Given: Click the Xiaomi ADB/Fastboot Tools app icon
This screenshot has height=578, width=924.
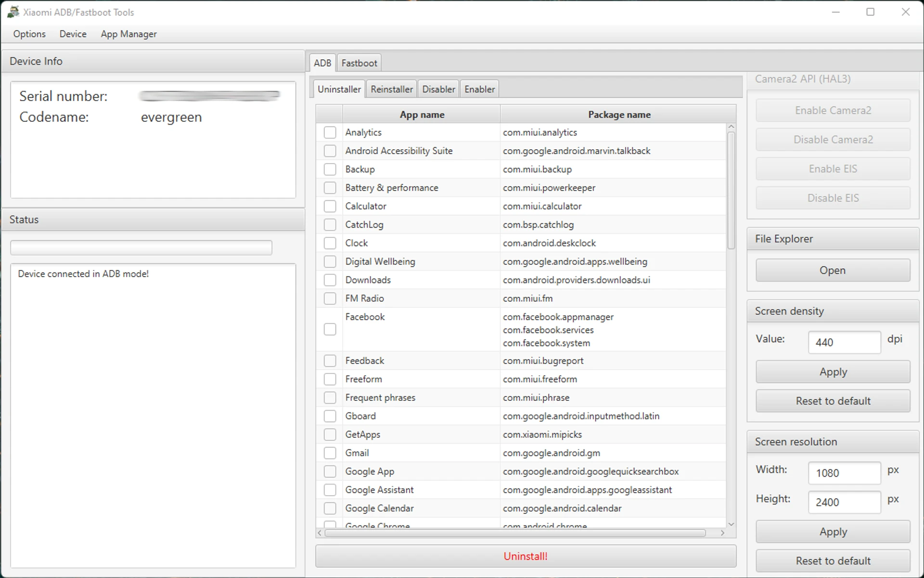Looking at the screenshot, I should tap(13, 12).
